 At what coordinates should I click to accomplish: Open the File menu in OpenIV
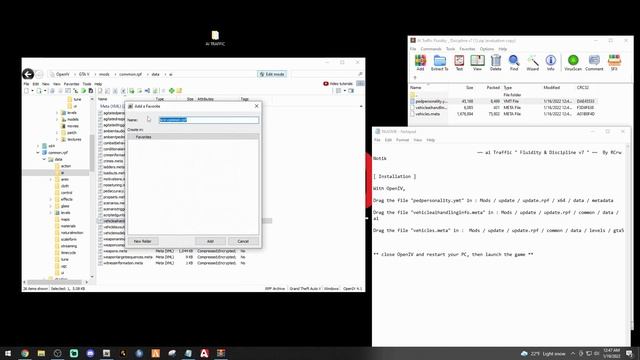coord(26,84)
